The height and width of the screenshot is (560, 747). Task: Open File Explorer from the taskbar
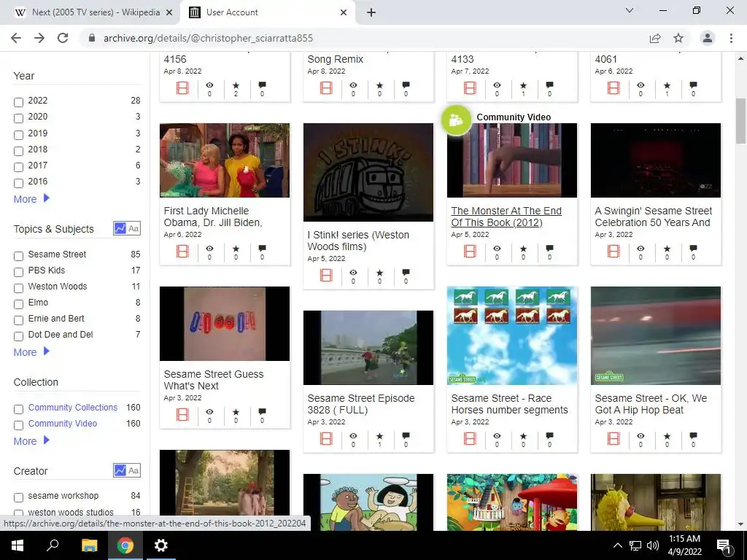pyautogui.click(x=89, y=545)
